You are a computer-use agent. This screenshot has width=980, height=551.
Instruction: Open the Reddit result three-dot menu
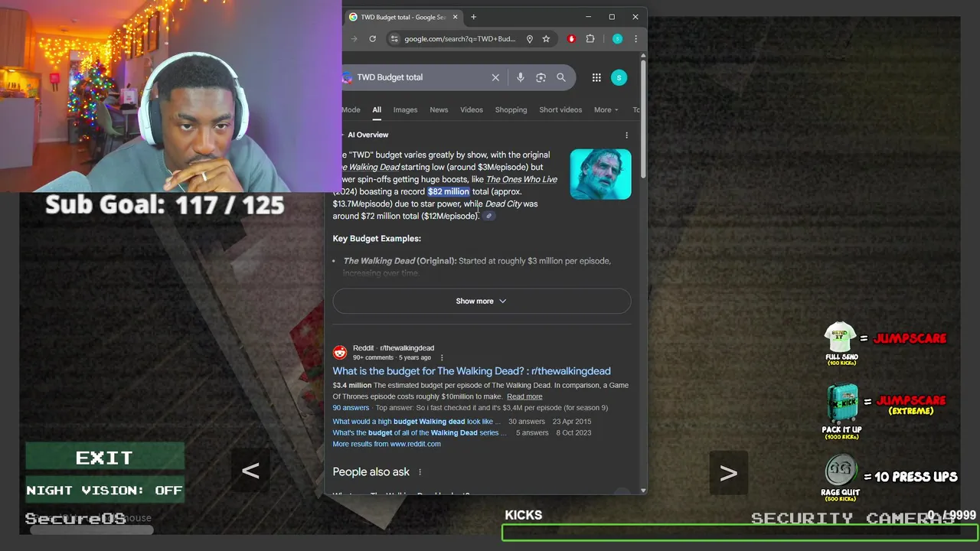click(x=441, y=357)
